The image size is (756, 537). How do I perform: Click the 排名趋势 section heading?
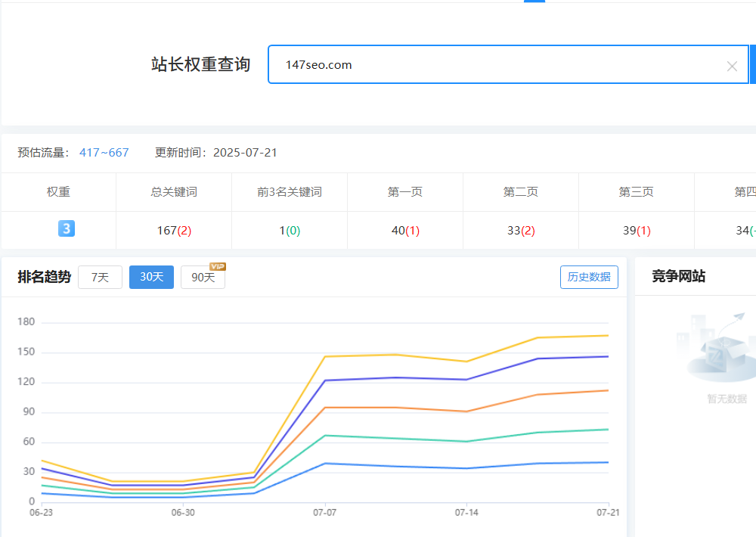45,277
